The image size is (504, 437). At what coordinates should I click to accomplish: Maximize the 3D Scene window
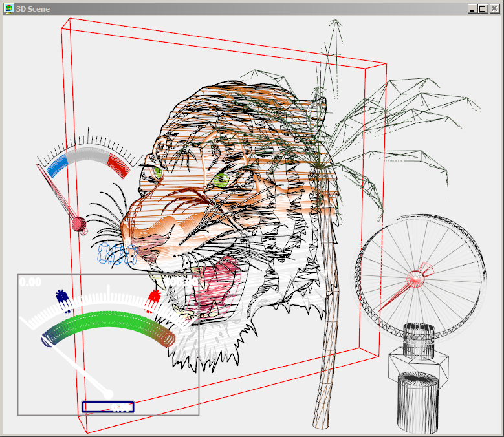tap(484, 9)
